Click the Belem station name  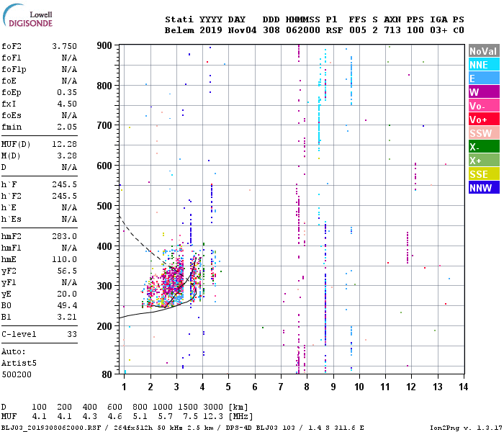coord(179,30)
